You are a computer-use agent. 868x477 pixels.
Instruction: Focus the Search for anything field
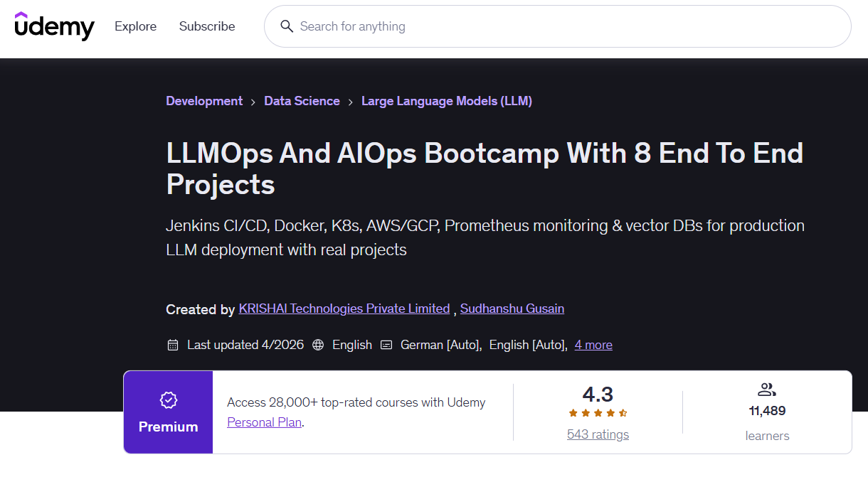click(558, 26)
